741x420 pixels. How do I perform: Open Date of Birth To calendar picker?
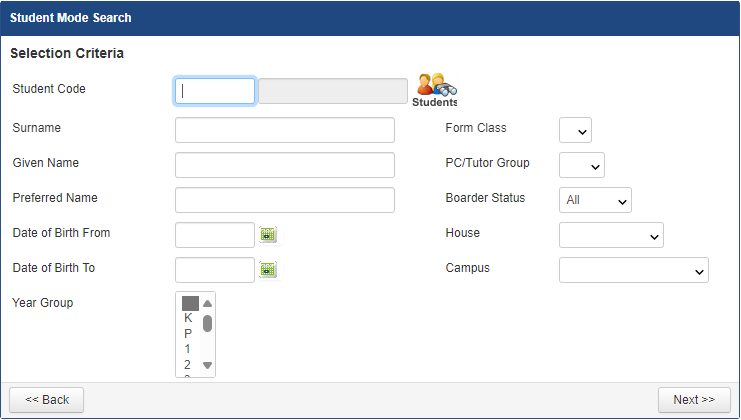[268, 269]
